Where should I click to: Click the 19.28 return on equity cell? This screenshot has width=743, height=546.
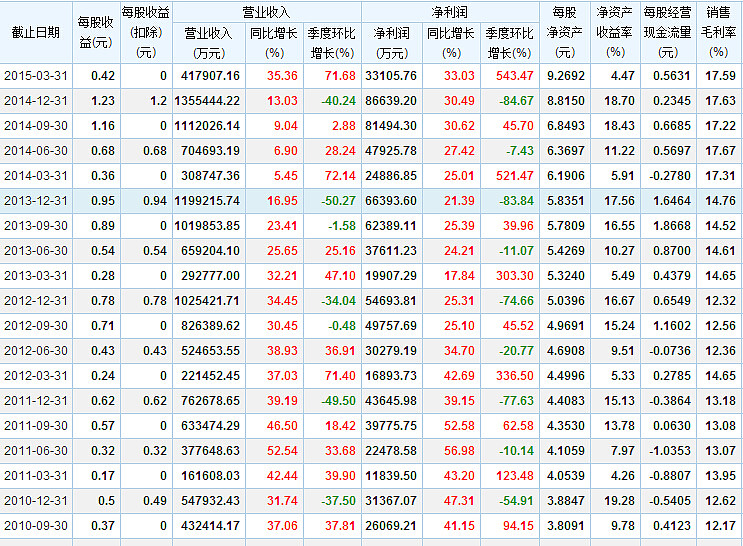coord(620,498)
